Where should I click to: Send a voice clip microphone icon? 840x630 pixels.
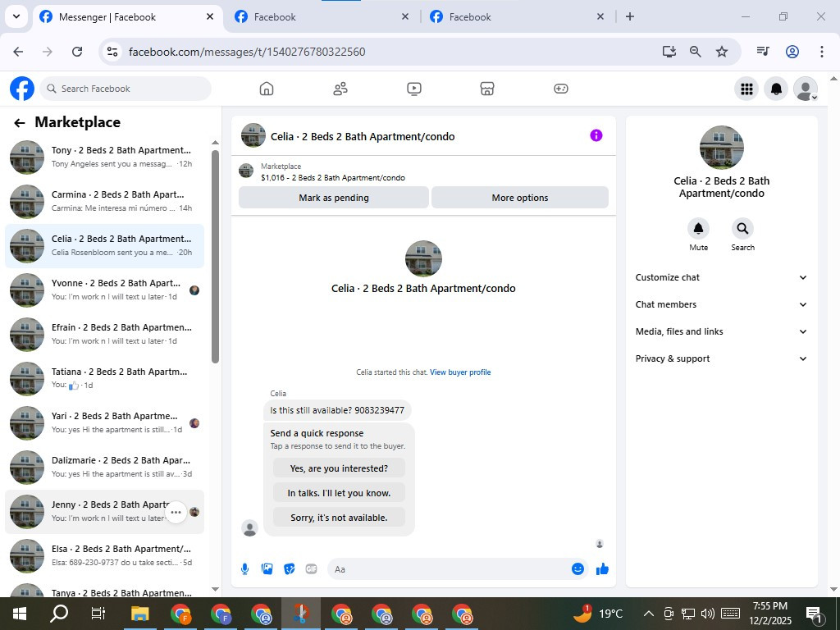point(244,569)
